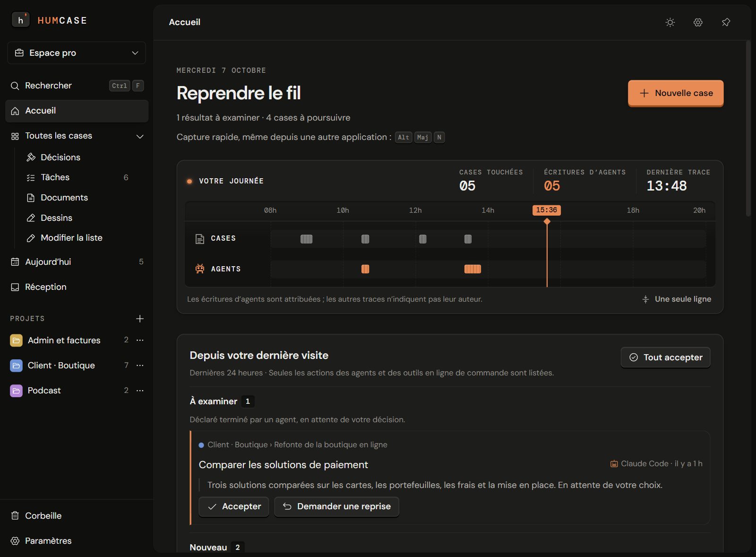
Task: Select the 15:36 current time marker
Action: click(547, 210)
